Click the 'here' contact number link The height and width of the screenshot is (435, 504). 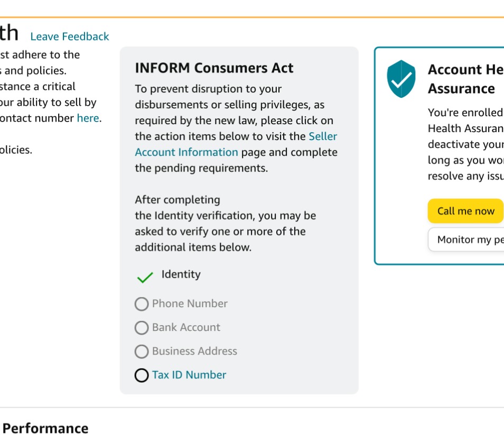point(87,118)
